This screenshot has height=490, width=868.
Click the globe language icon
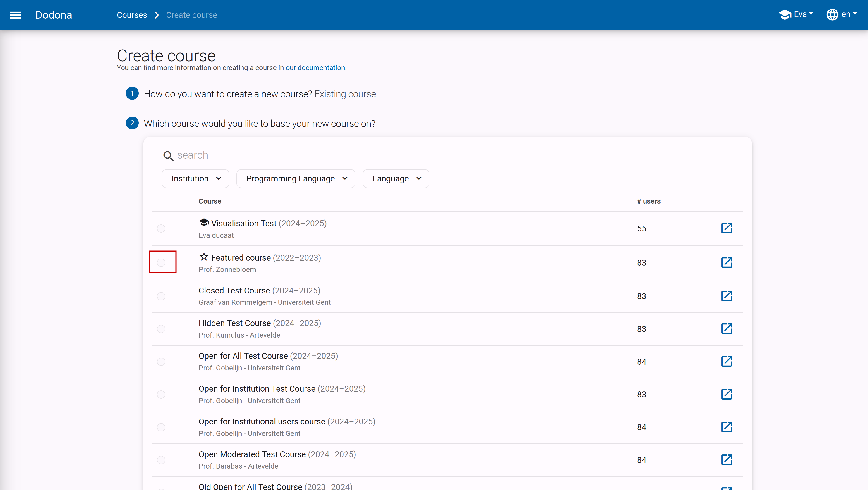pyautogui.click(x=832, y=14)
